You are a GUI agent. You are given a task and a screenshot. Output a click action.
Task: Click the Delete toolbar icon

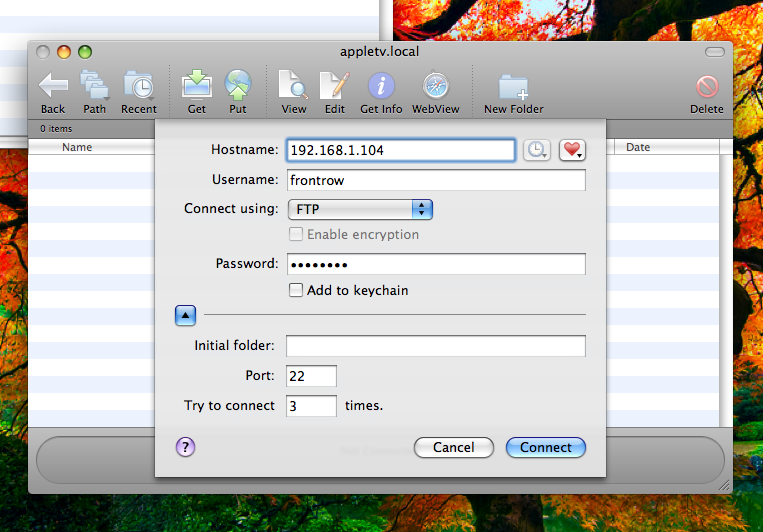click(707, 87)
